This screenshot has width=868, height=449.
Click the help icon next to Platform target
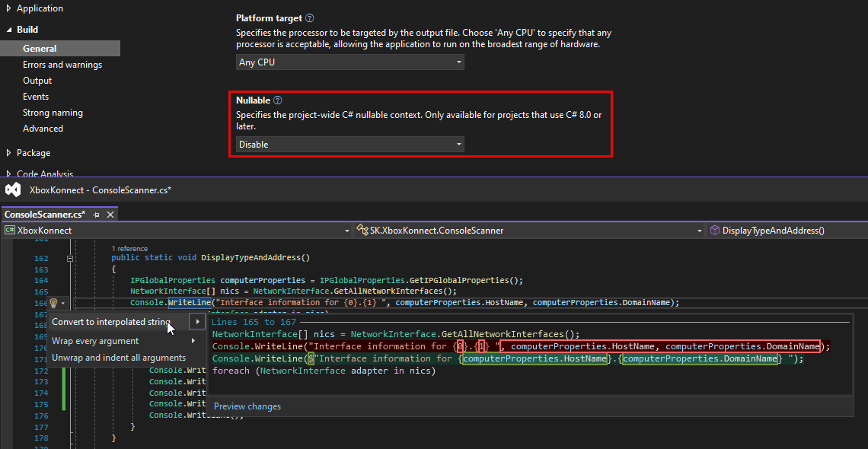(x=308, y=18)
